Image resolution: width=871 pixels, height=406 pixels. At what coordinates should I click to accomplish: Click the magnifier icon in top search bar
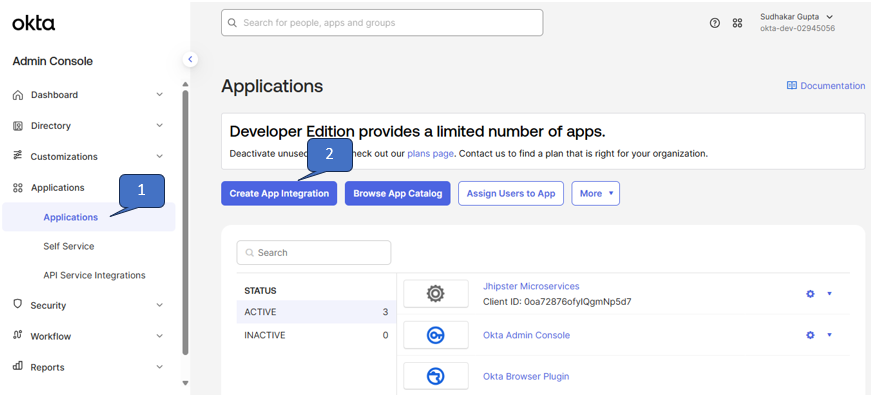(233, 23)
